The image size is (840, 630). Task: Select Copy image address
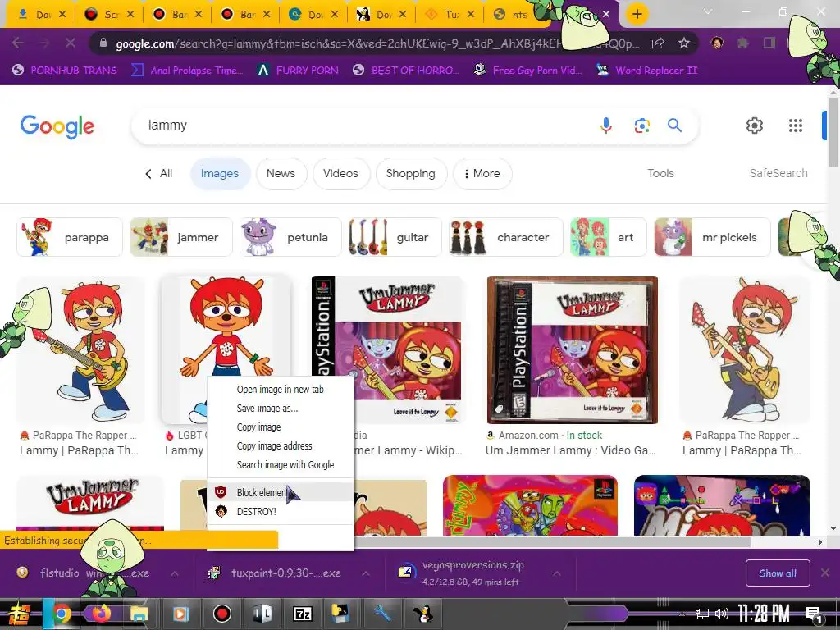tap(281, 445)
